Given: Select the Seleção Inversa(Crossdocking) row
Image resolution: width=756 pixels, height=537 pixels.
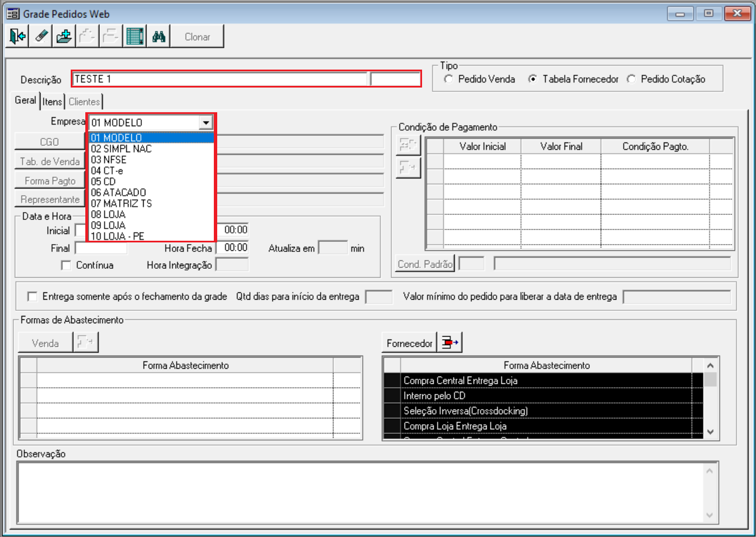Looking at the screenshot, I should pyautogui.click(x=546, y=411).
